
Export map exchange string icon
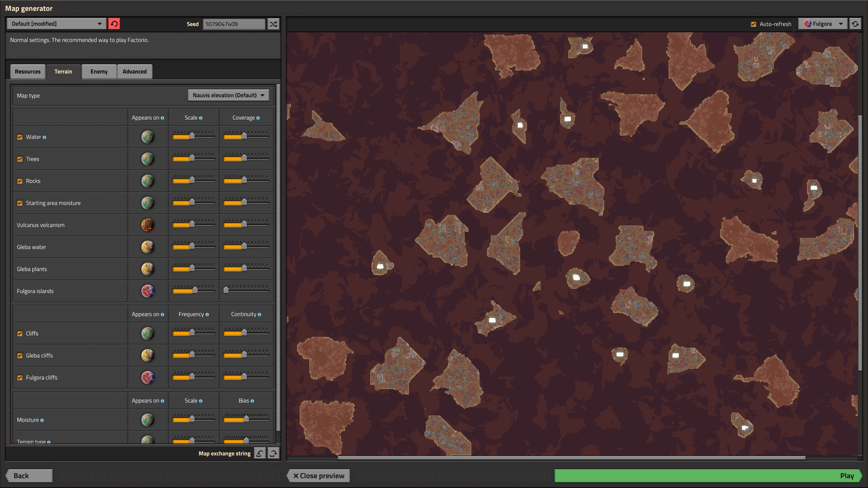click(273, 453)
